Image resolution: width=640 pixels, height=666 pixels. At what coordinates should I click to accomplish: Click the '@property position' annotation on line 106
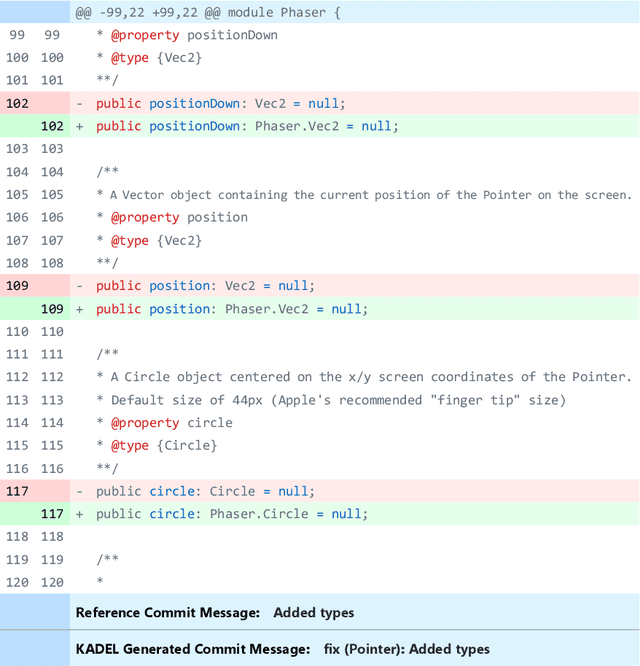pyautogui.click(x=179, y=217)
